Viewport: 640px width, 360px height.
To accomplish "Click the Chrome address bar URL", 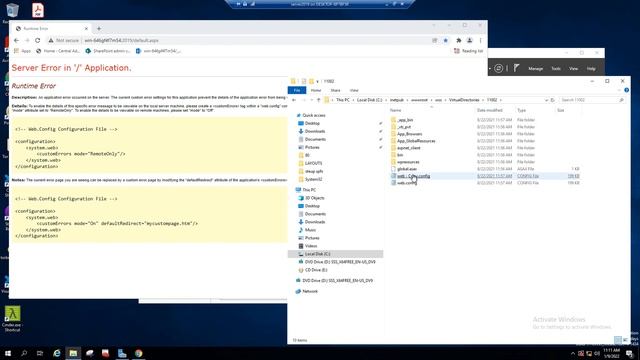I will click(x=121, y=40).
